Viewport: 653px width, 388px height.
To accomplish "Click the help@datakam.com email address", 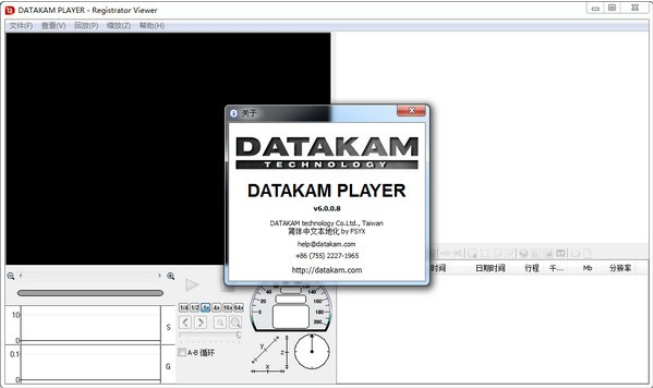I will 326,244.
